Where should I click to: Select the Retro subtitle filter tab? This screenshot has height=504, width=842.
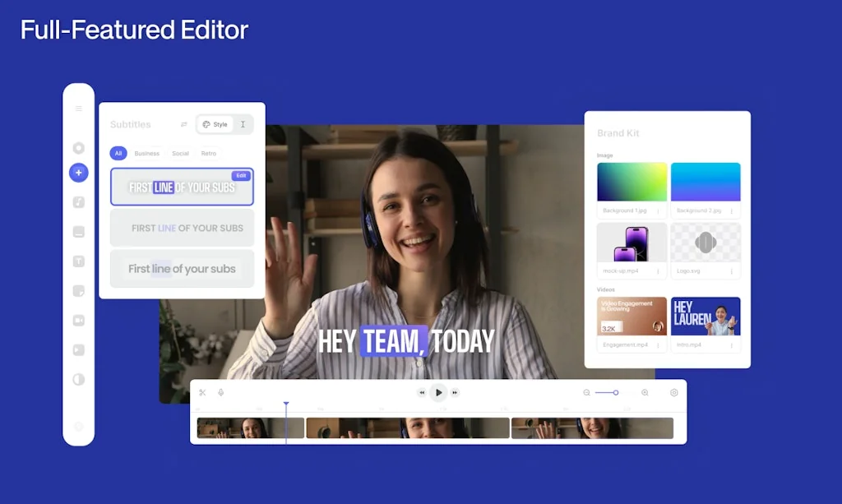209,154
